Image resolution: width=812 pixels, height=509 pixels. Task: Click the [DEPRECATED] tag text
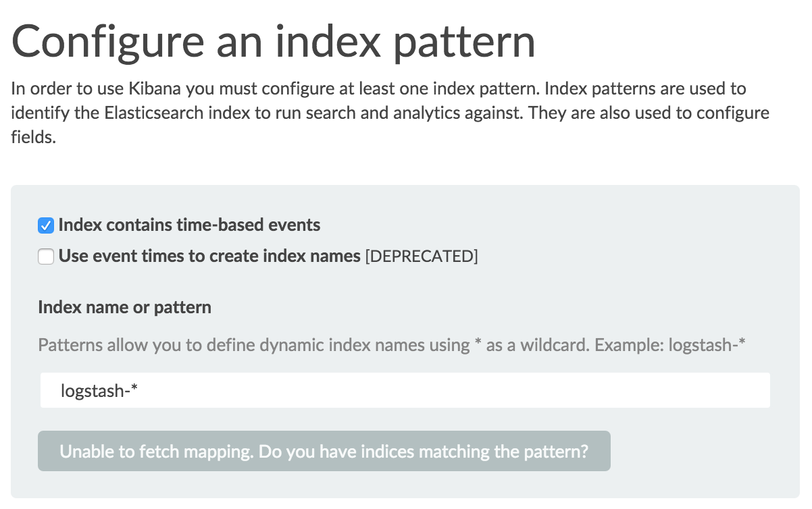point(422,256)
